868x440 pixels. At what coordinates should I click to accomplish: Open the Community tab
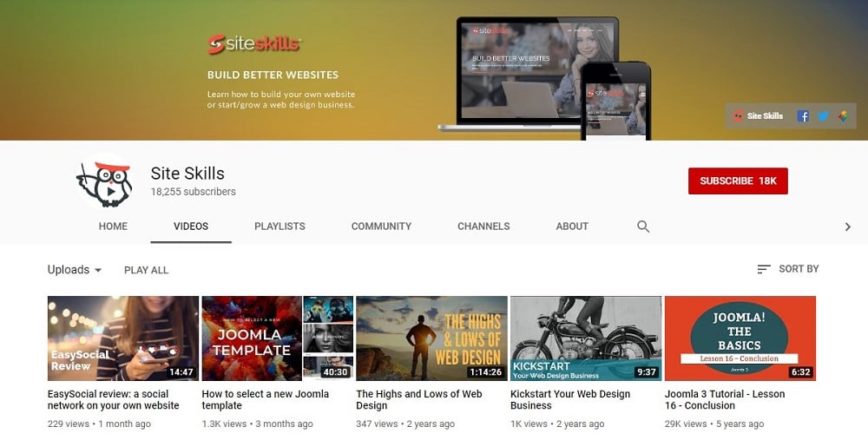point(381,227)
